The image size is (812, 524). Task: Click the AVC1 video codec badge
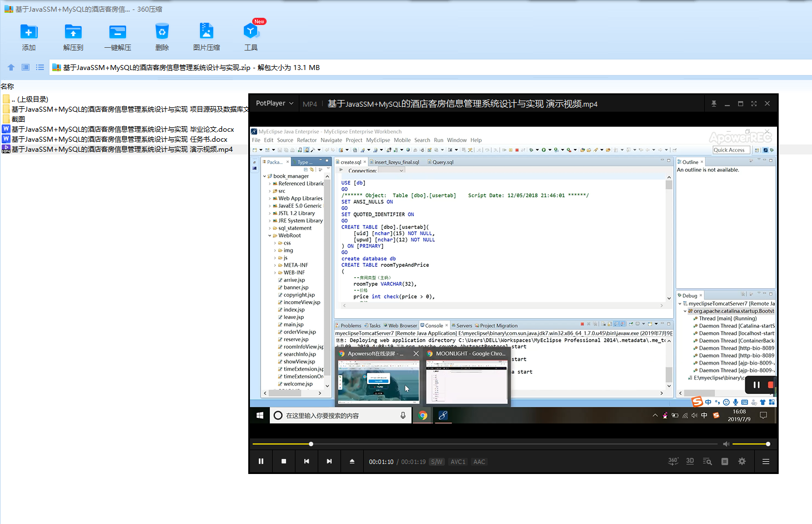[x=458, y=462]
